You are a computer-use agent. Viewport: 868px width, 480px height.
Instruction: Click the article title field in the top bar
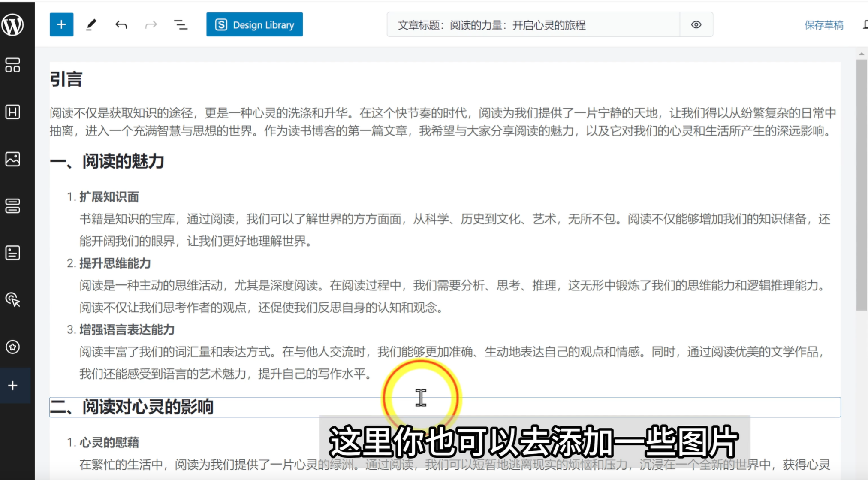[x=533, y=25]
